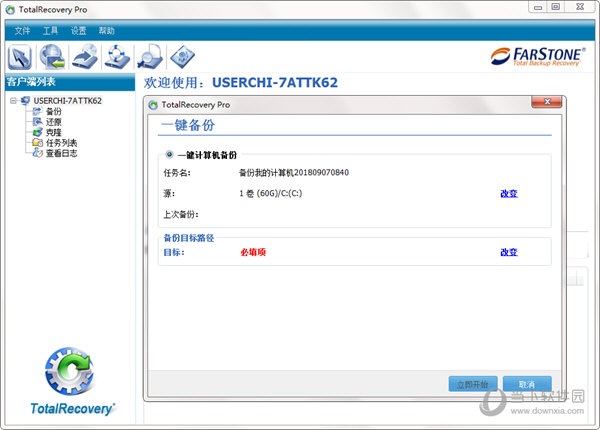Minimize the main TotalRecovery Pro window
The height and width of the screenshot is (430, 600).
(x=538, y=7)
